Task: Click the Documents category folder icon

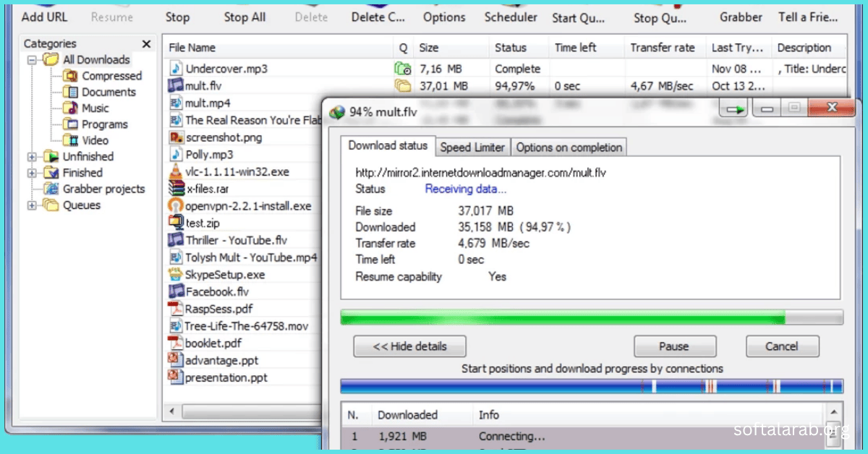Action: pyautogui.click(x=71, y=92)
